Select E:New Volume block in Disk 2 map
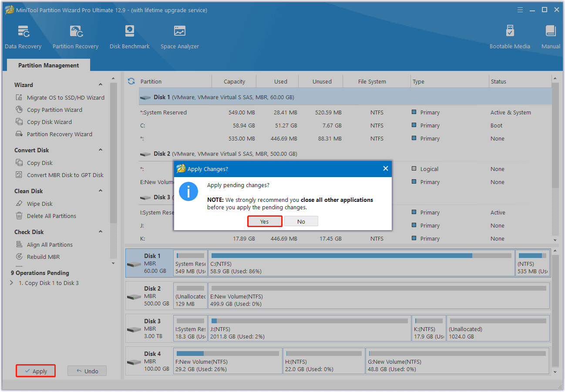This screenshot has width=565, height=392. pos(379,296)
